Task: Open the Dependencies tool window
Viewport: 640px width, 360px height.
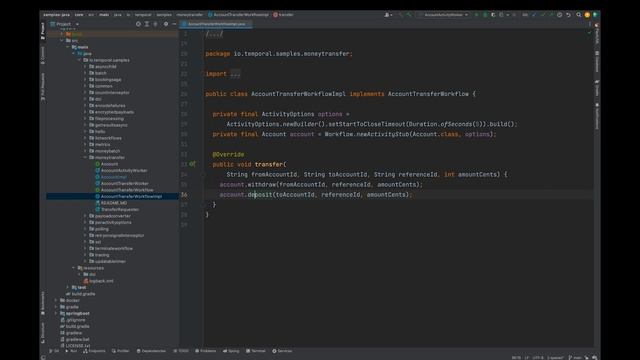Action: pos(151,351)
